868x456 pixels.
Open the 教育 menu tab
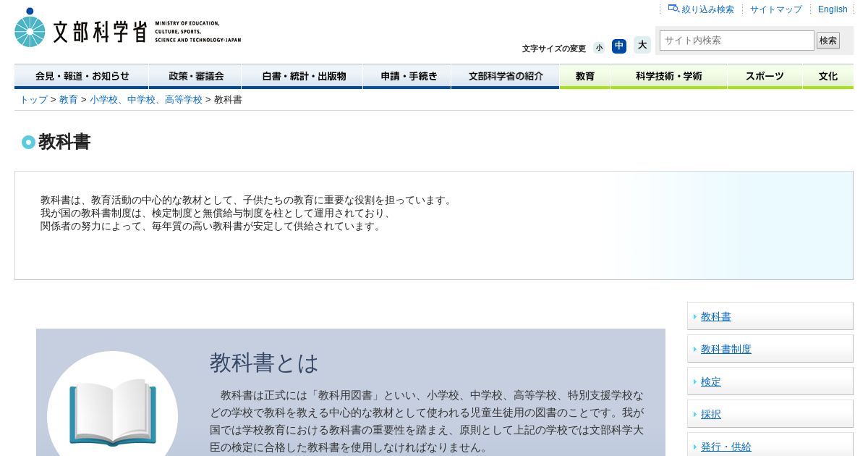pos(585,76)
